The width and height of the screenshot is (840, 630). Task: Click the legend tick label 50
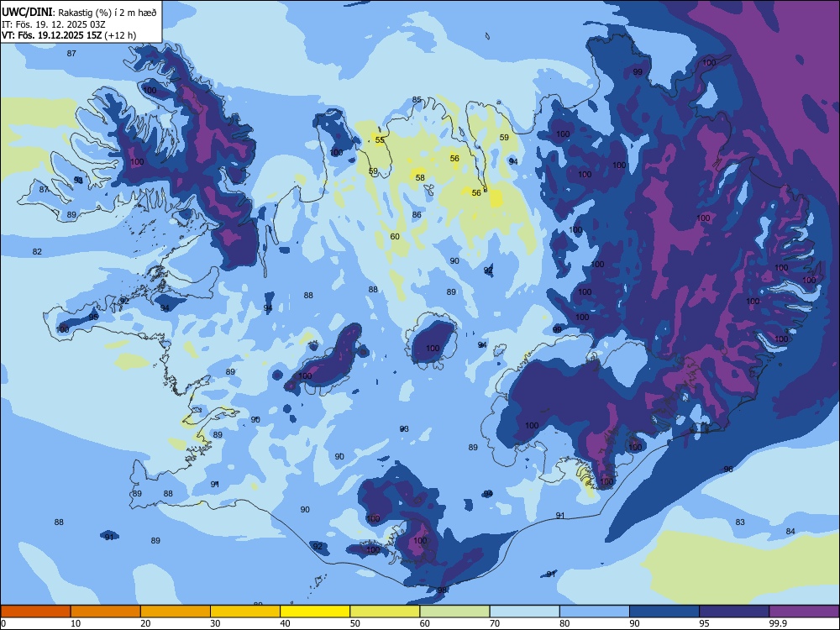pyautogui.click(x=355, y=623)
